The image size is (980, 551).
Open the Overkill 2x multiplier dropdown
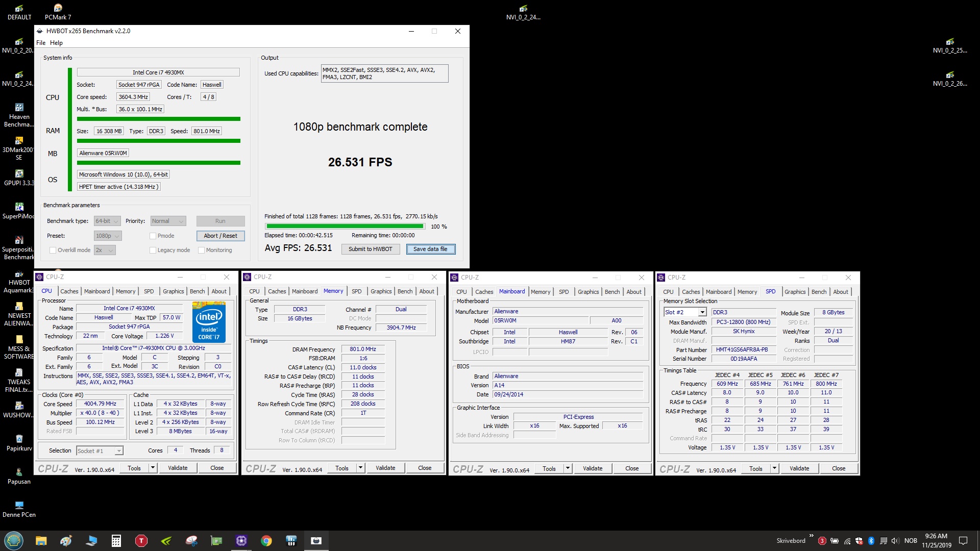coord(105,250)
